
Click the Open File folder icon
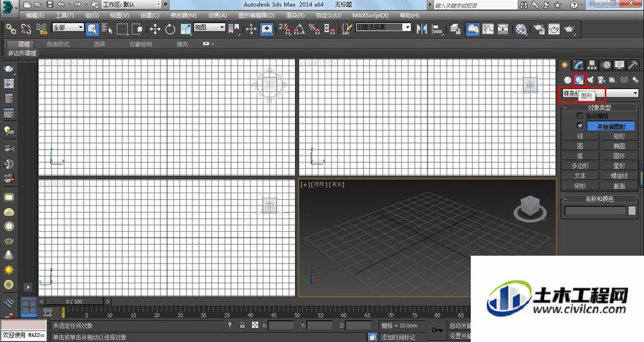(x=38, y=5)
